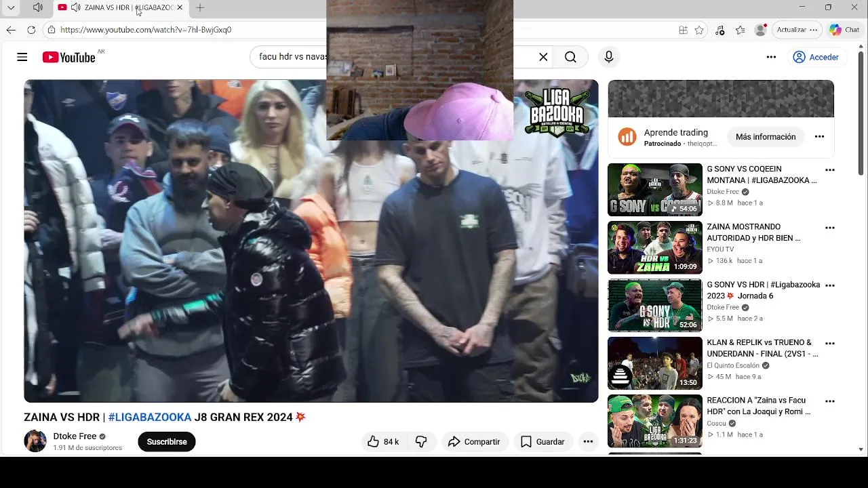Open the Coscu channel name
Screen dimensions: 868x488
tap(716, 424)
